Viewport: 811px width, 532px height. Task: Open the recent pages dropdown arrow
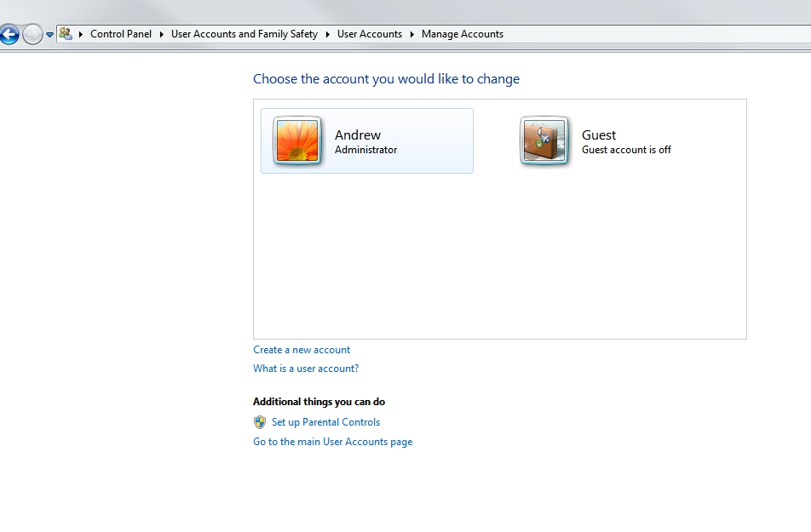click(49, 35)
